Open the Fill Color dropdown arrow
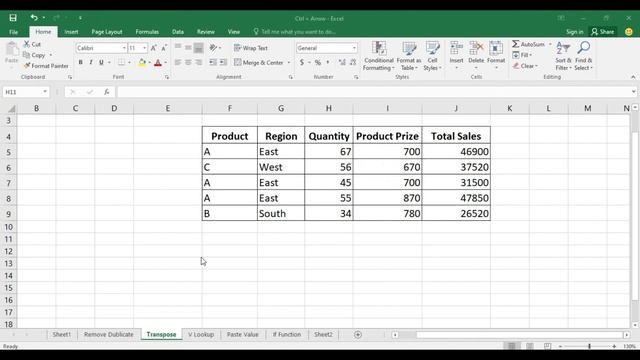 click(149, 63)
